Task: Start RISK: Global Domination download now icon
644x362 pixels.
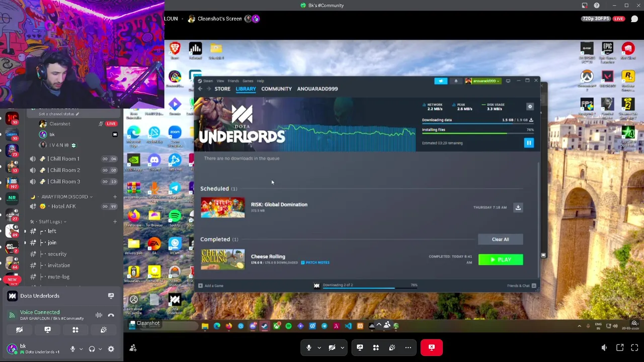Action: click(x=518, y=207)
